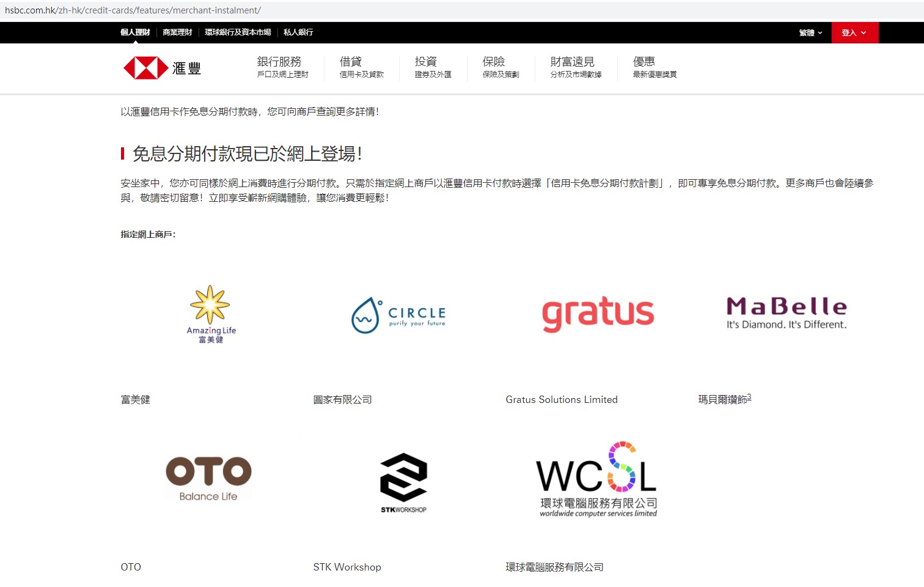Screen dimensions: 924x587
Task: Open the CIRCLE purify your future logo
Action: 398,316
